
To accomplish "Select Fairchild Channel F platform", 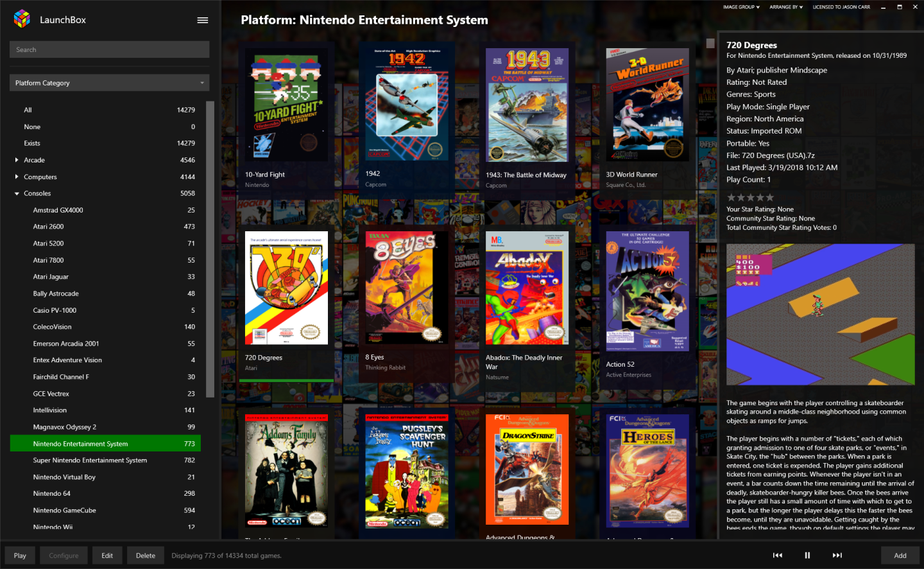I will click(x=105, y=377).
